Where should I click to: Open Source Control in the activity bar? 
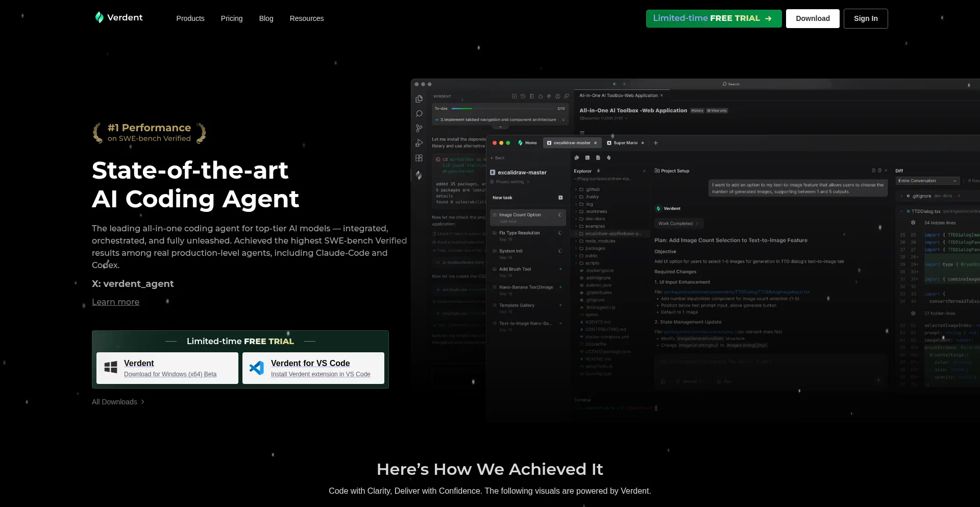point(419,128)
